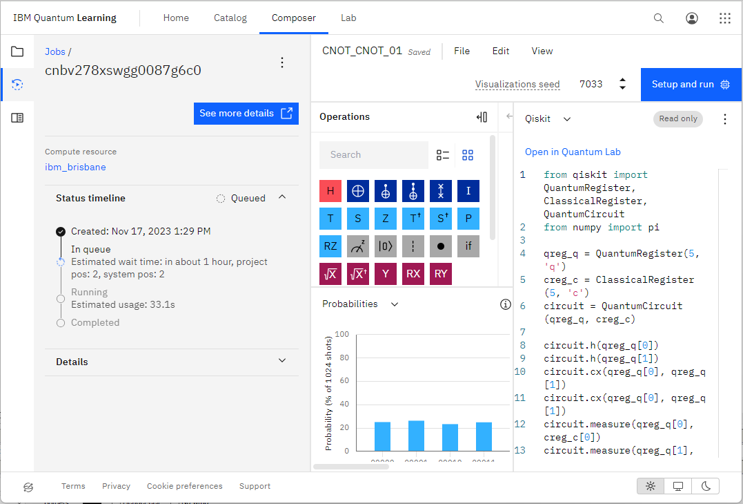Switch to dark theme
The width and height of the screenshot is (743, 504).
pos(706,487)
